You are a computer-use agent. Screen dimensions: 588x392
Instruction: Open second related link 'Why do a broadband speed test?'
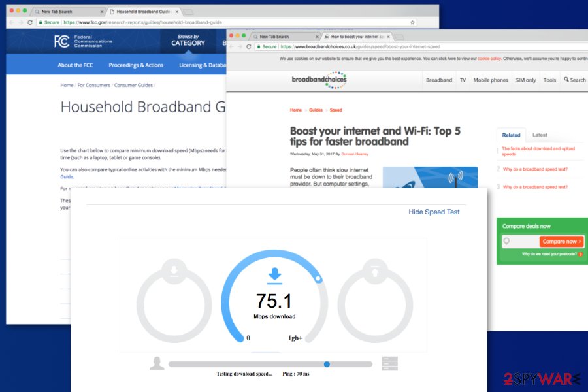pos(535,169)
